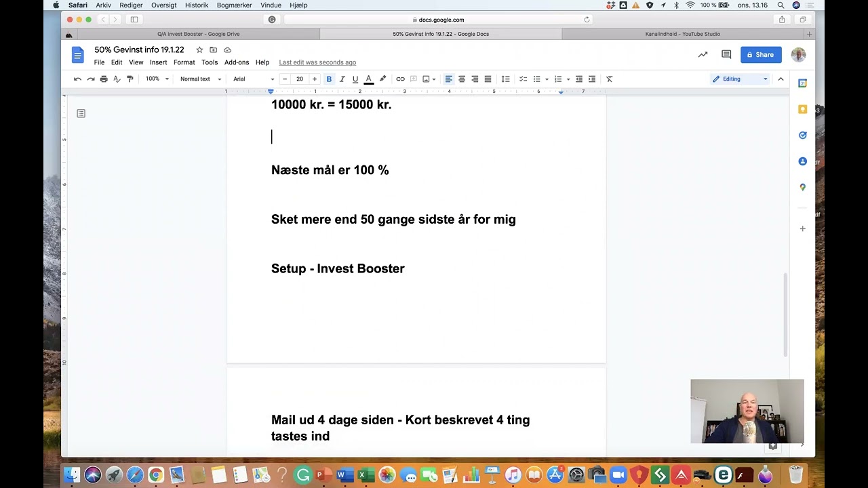Open Tasks in the side panel
Image resolution: width=868 pixels, height=488 pixels.
[803, 135]
